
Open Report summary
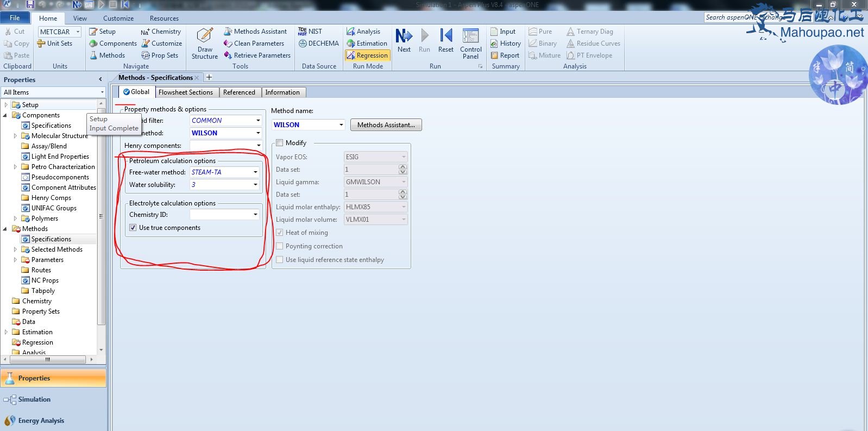(x=505, y=55)
